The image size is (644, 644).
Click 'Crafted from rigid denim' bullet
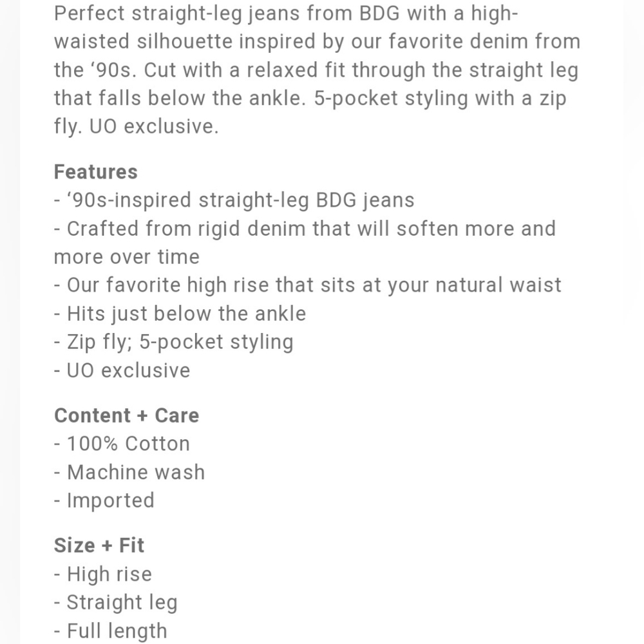pyautogui.click(x=305, y=242)
